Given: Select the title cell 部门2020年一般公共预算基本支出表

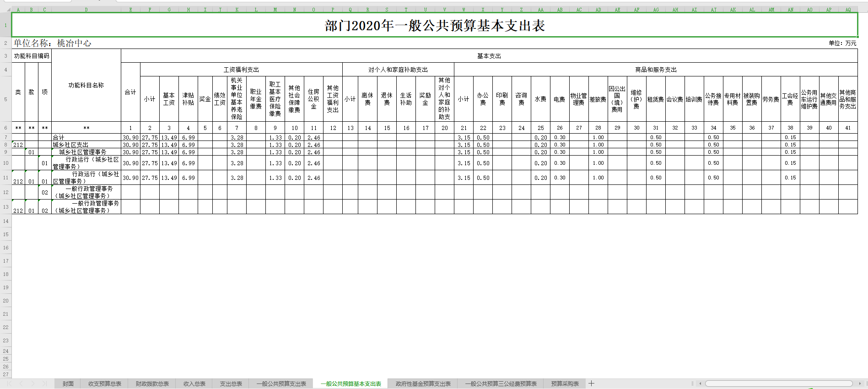Looking at the screenshot, I should 434,26.
